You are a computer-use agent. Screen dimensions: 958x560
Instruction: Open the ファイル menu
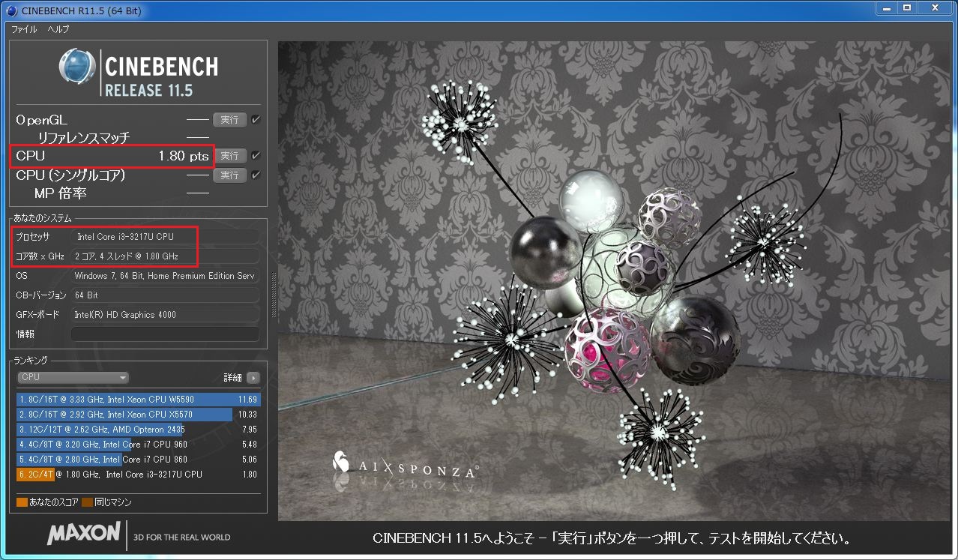pyautogui.click(x=24, y=29)
